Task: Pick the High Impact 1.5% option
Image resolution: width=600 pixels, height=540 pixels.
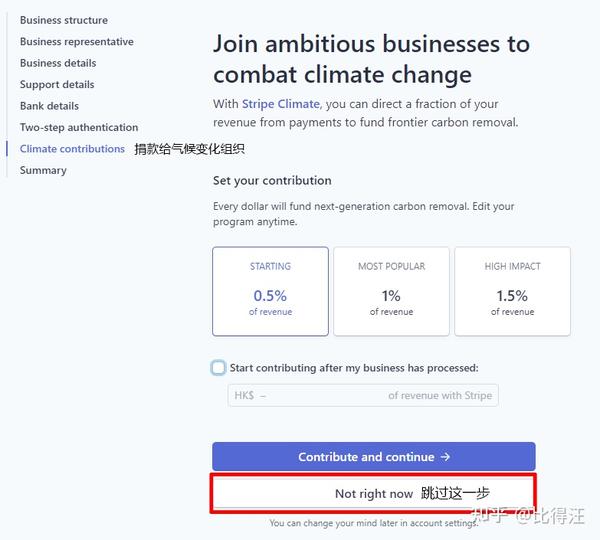Action: [512, 291]
